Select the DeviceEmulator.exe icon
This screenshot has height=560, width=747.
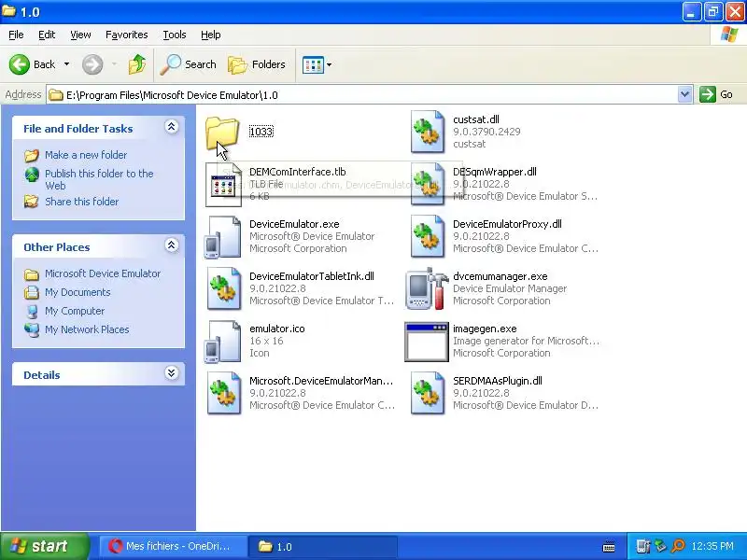(222, 237)
